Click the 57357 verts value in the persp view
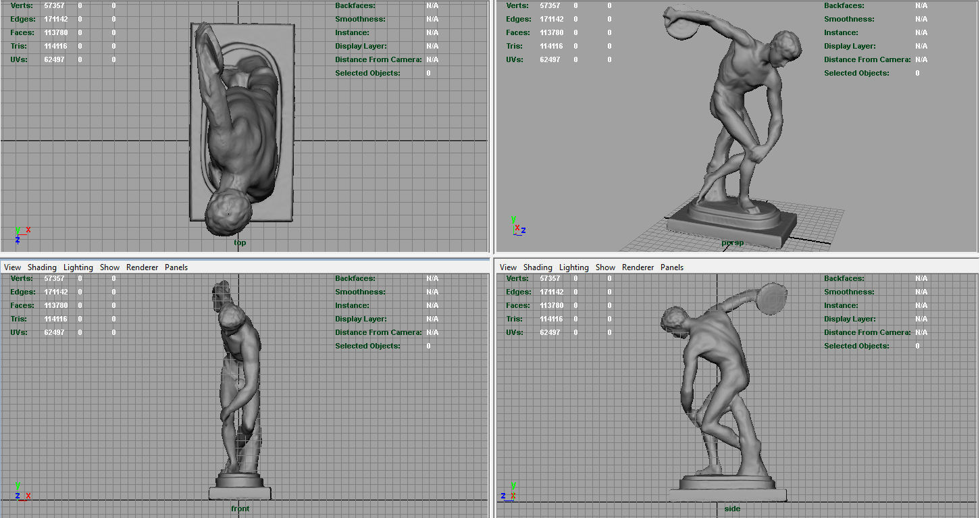This screenshot has height=518, width=980. 550,5
